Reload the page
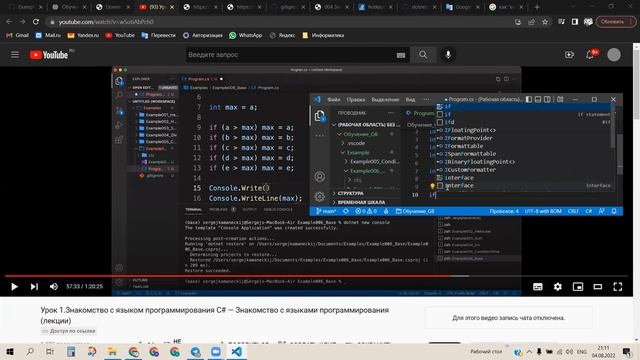 (36, 22)
